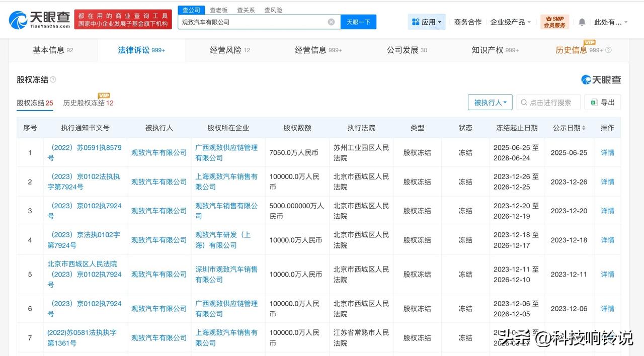Screen dimensions: 644x356
Task: Click the 导出 export button
Action: [x=602, y=103]
